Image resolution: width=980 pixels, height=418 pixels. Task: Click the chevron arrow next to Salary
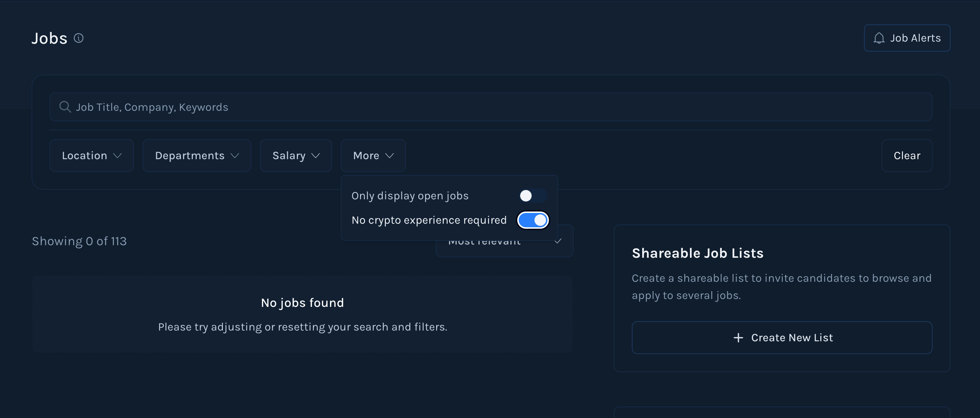pos(316,156)
